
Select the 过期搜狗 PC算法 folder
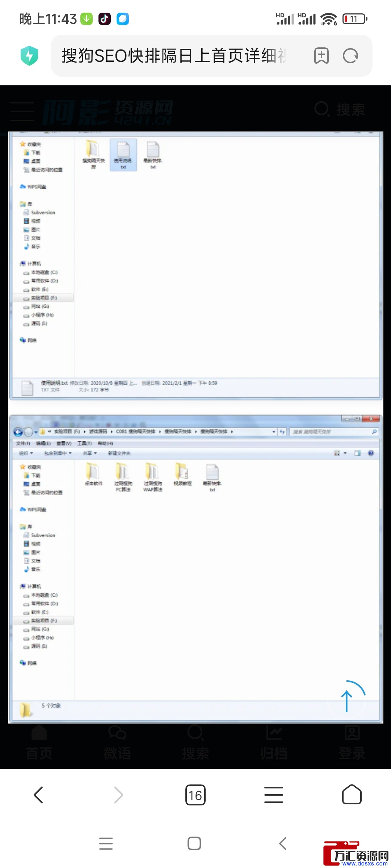pos(123,477)
